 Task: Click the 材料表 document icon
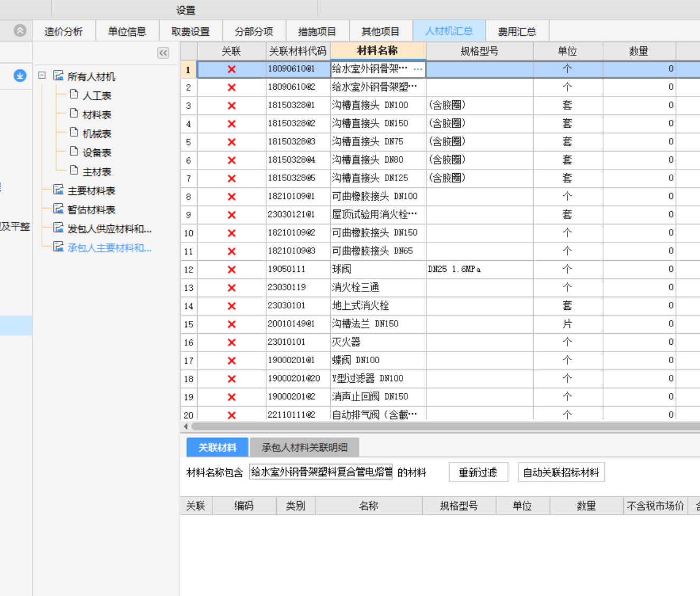[x=74, y=113]
